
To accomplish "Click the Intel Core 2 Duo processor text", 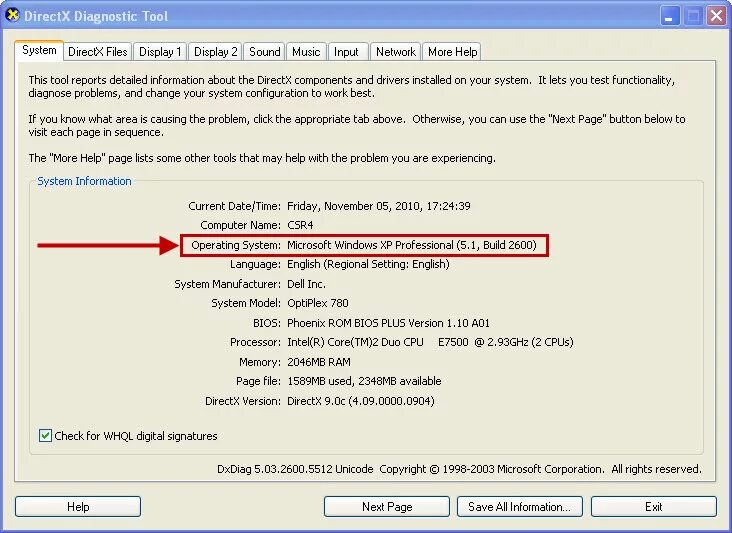I will pyautogui.click(x=430, y=342).
